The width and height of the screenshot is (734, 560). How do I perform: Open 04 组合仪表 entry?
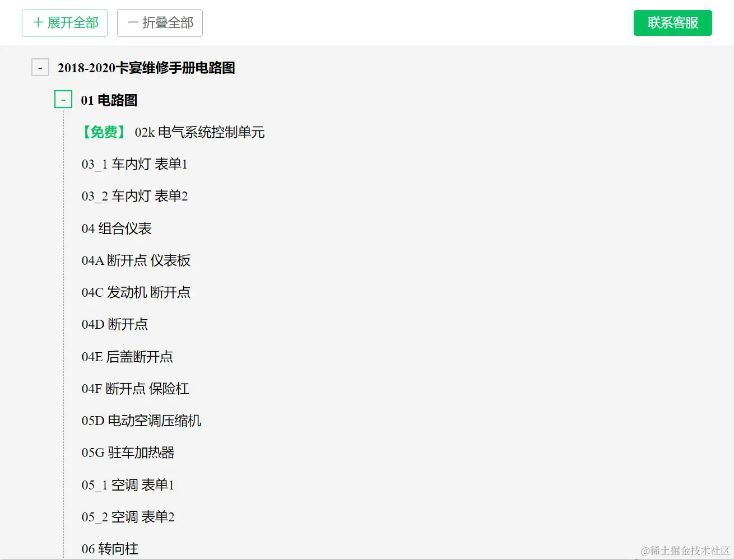point(117,228)
